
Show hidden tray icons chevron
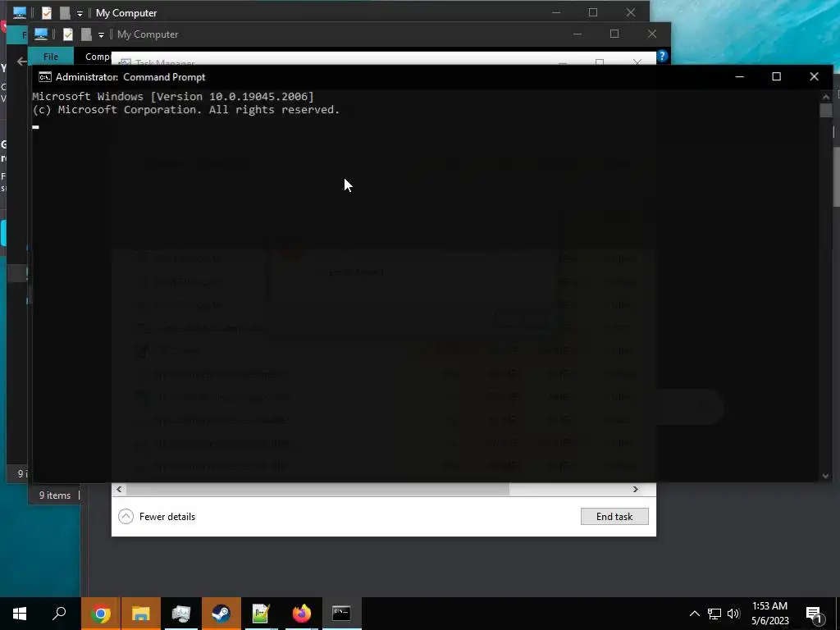pyautogui.click(x=694, y=614)
